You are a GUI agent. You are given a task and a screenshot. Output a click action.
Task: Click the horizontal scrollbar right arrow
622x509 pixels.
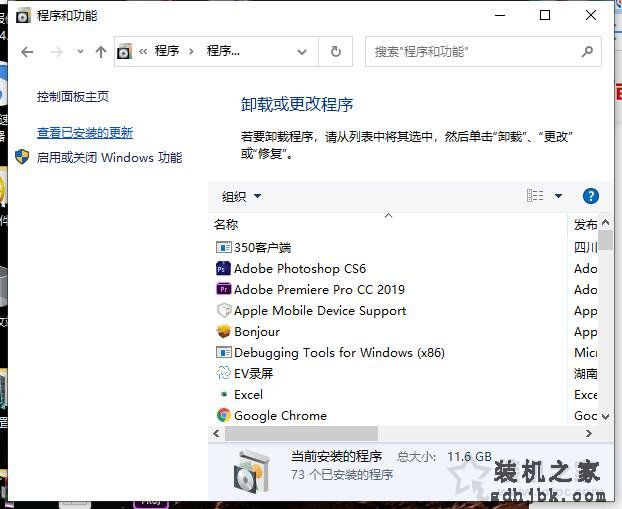589,434
